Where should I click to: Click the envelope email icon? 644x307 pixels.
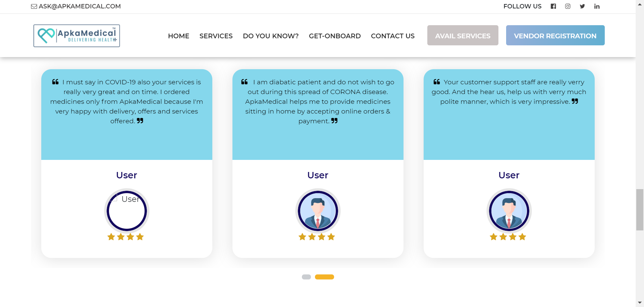coord(34,6)
